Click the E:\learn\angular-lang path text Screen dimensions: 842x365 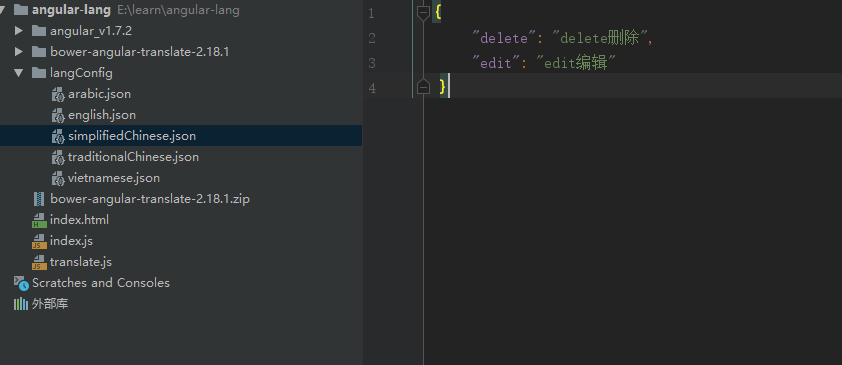pos(178,10)
